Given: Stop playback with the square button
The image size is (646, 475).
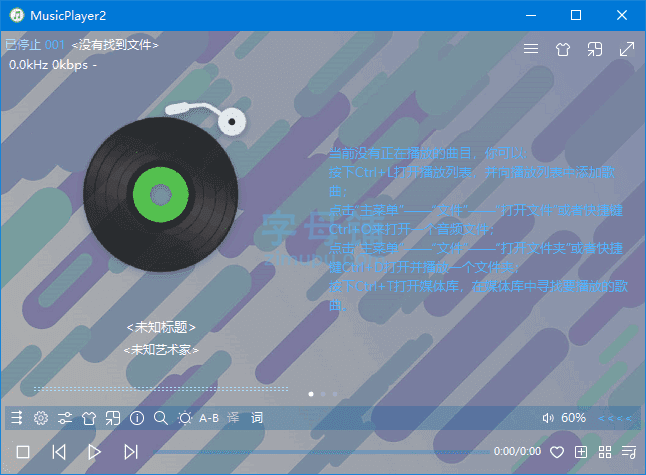Looking at the screenshot, I should (x=23, y=452).
